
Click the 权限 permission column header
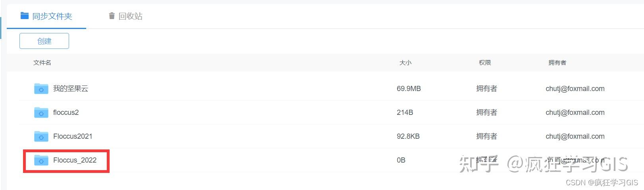485,63
